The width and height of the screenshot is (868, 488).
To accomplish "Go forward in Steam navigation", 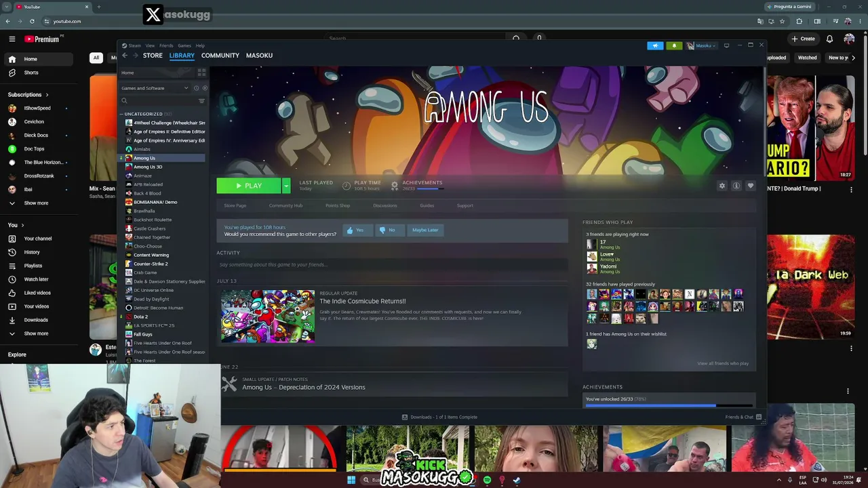I will tap(135, 56).
